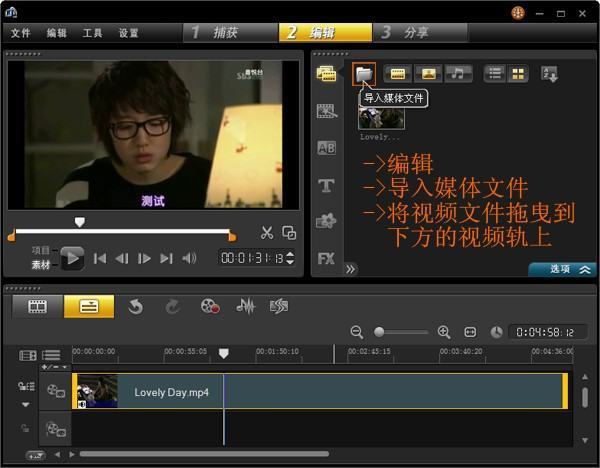The height and width of the screenshot is (468, 600).
Task: Toggle show videos filter in library
Action: [x=398, y=73]
